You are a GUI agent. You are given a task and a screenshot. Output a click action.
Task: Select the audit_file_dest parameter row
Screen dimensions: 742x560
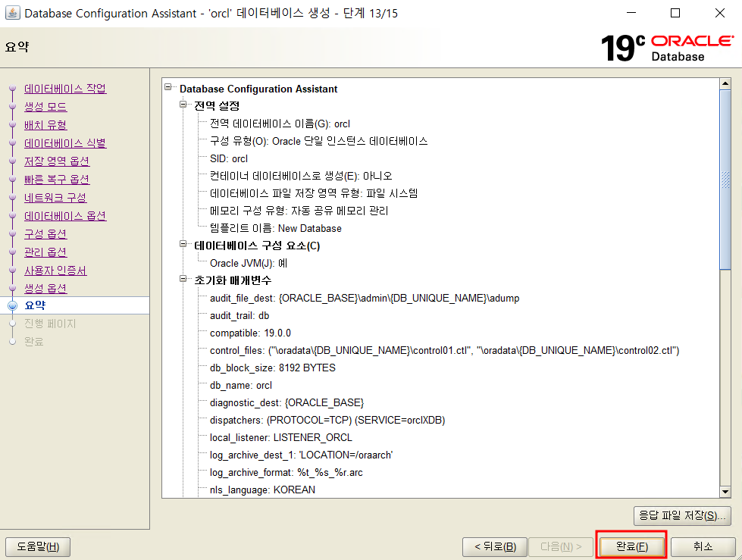click(365, 299)
